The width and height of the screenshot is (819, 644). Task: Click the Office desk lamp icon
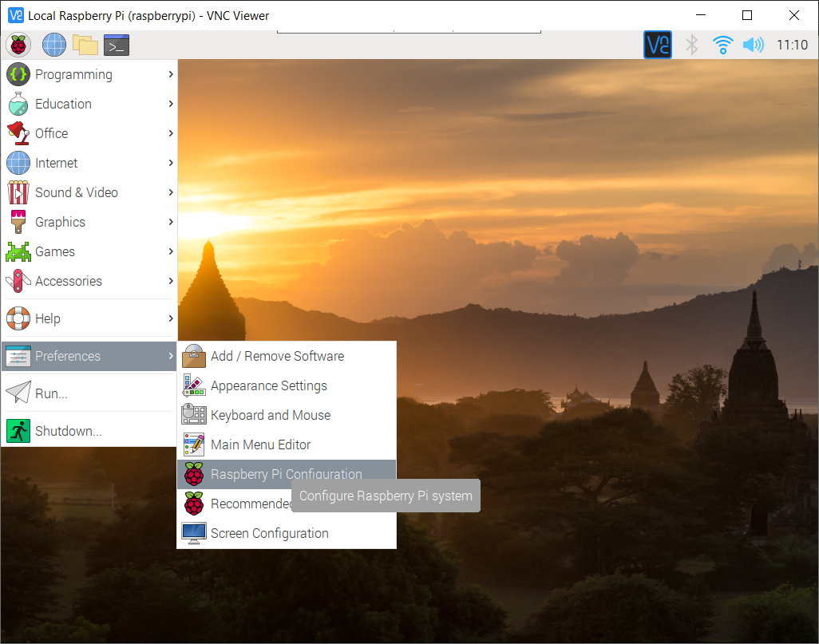coord(18,133)
